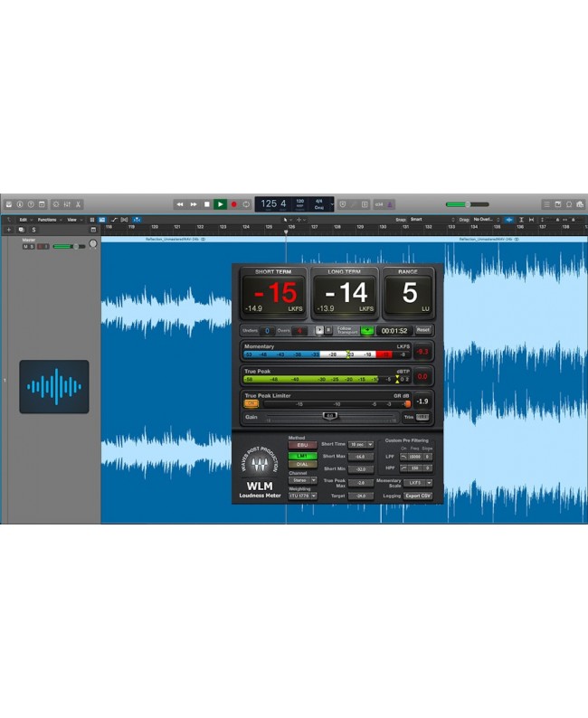Toggle Cycle mode button
The image size is (588, 718).
[x=246, y=204]
